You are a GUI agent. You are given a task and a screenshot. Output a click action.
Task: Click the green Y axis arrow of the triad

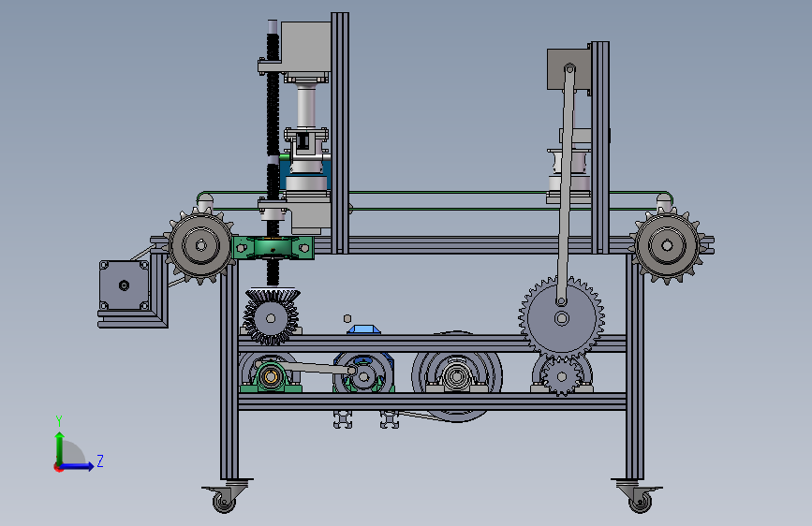tap(60, 447)
